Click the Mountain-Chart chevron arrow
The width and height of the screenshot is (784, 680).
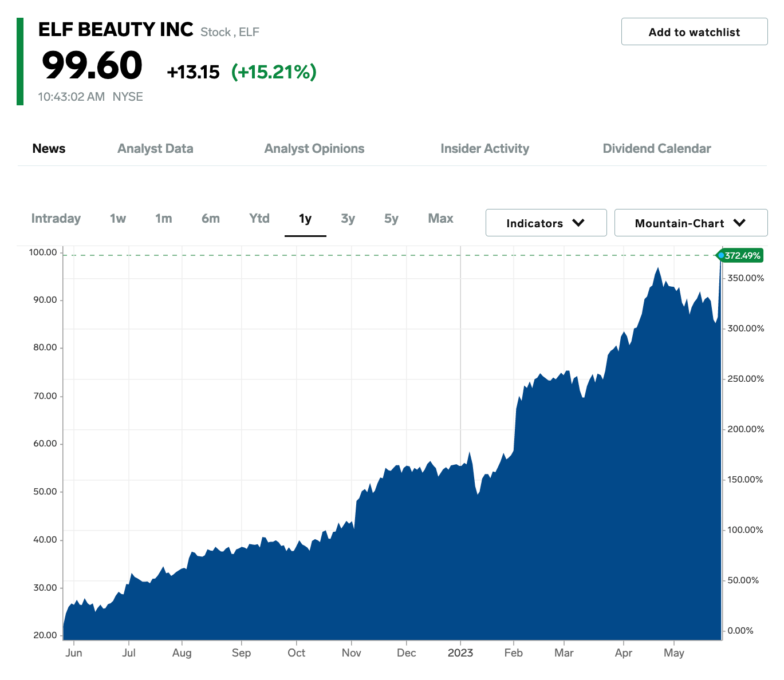click(x=739, y=223)
